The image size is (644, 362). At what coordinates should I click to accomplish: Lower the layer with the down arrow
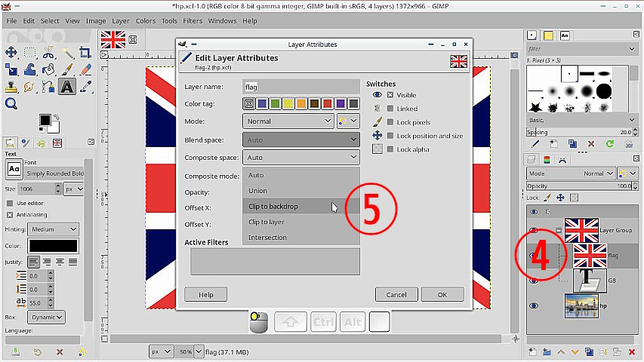pos(575,352)
